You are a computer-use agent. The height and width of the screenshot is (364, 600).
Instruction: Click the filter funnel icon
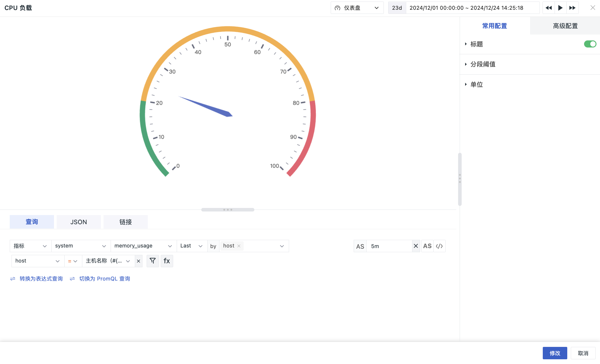coord(153,261)
